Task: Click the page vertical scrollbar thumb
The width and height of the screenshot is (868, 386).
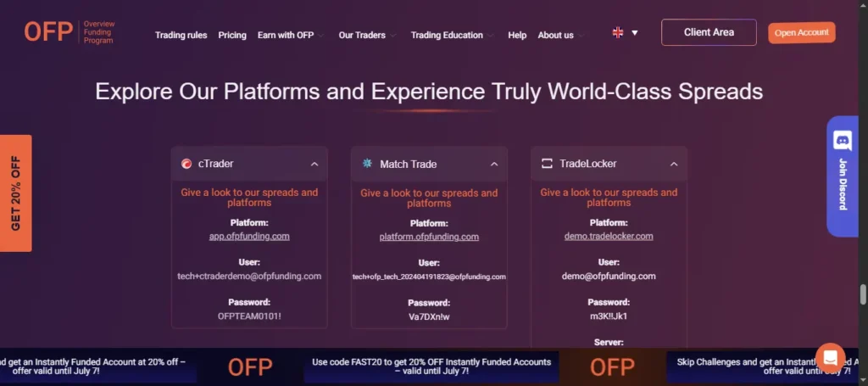Action: 862,294
